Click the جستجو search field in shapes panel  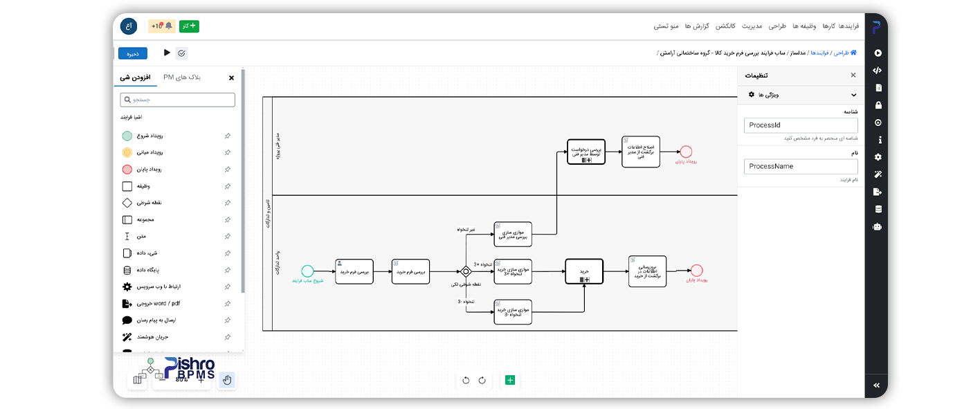(x=177, y=99)
